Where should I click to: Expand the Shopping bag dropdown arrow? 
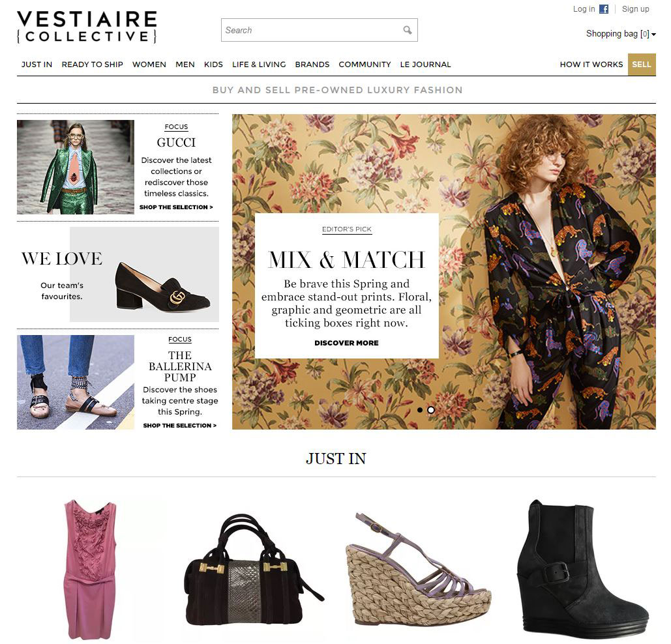click(x=653, y=34)
